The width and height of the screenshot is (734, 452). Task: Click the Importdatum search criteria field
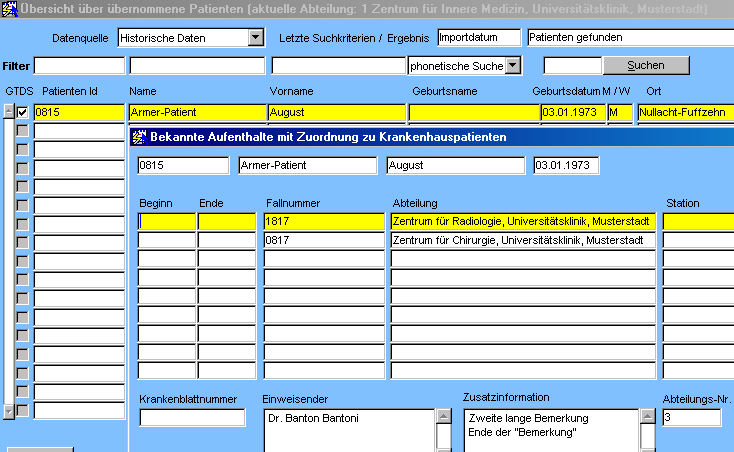[x=478, y=38]
